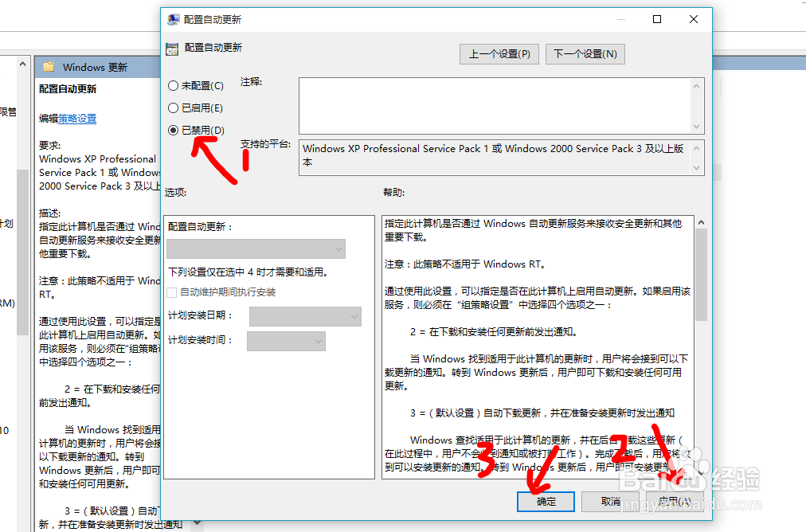Click the Windows 更新 header in the background window
The image size is (806, 532).
[x=95, y=68]
